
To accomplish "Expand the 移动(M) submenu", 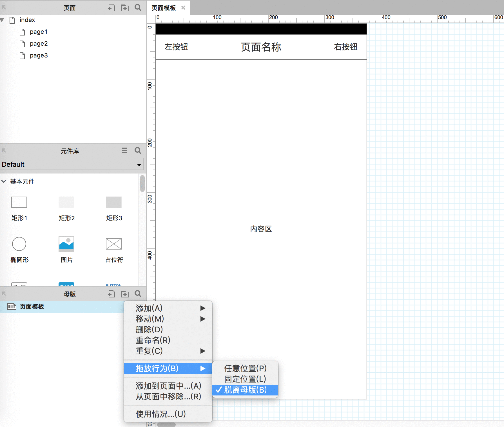I will 168,319.
